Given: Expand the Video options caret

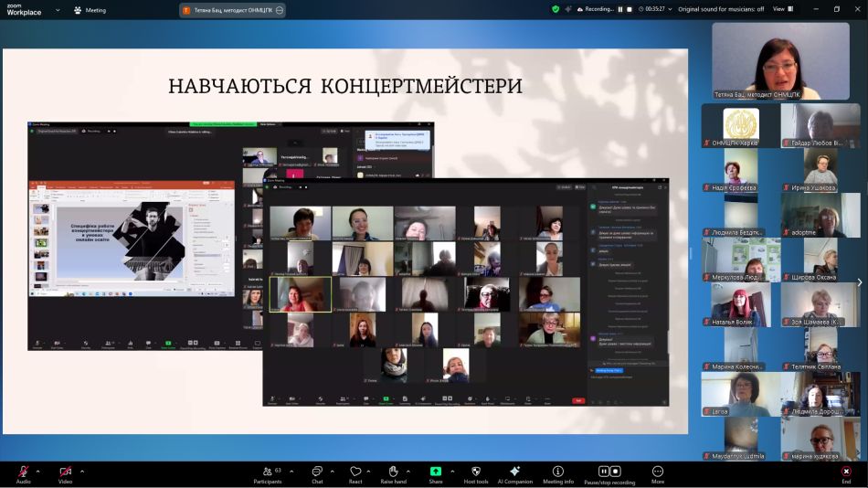Looking at the screenshot, I should tap(82, 472).
